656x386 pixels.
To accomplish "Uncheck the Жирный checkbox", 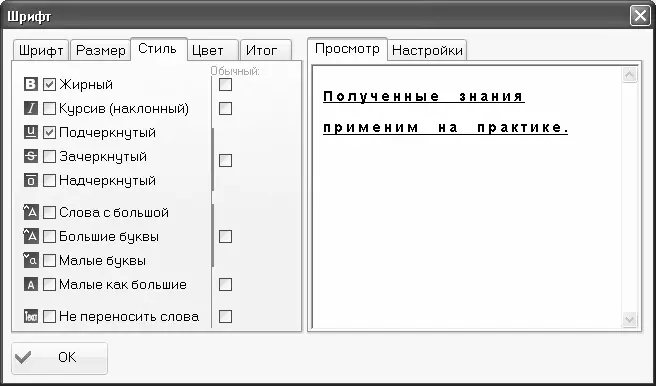I will click(49, 84).
